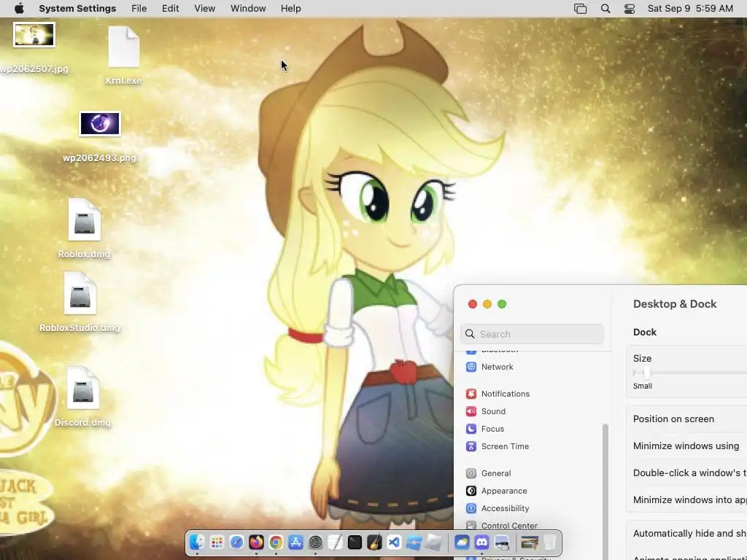
Task: Launch Firefox from the Dock
Action: point(256,542)
